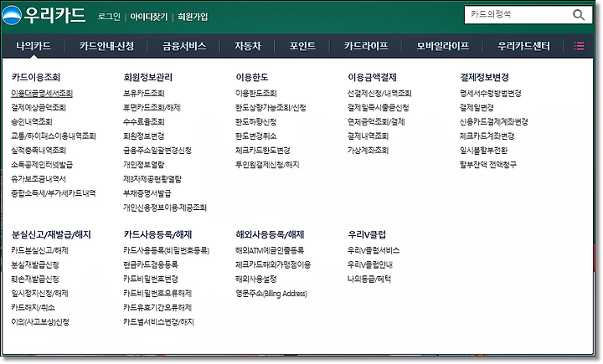
Task: Open 한도상향가능조회/신청
Action: tap(271, 108)
